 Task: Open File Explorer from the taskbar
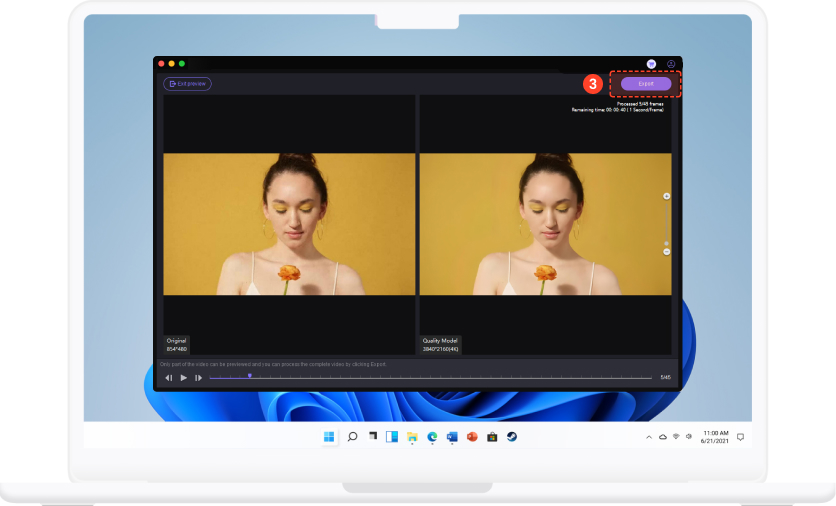pyautogui.click(x=412, y=437)
